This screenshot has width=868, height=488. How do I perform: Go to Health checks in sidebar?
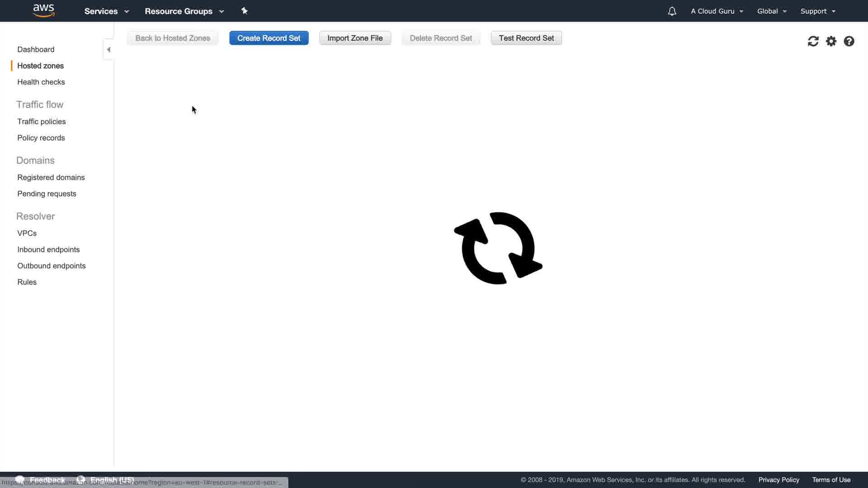(41, 82)
